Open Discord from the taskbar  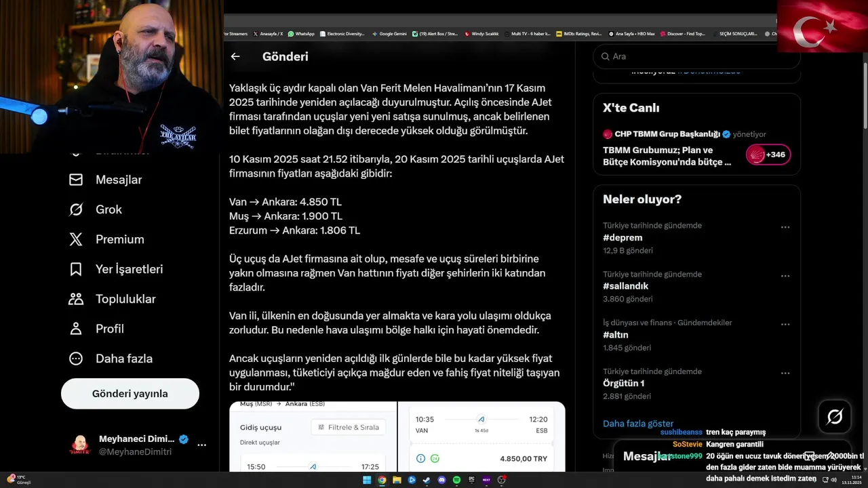pos(441,480)
